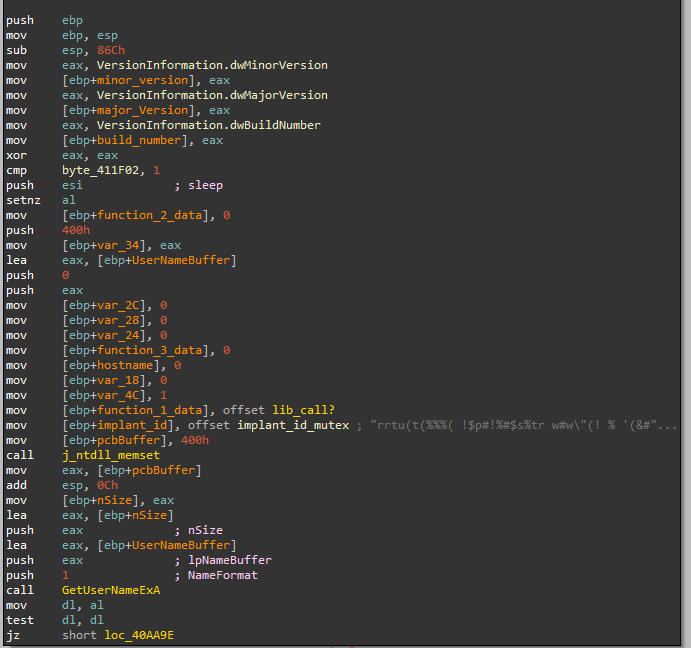Screen dimensions: 691x648
Task: Click the implant_id_mutex offset symbol
Action: pos(293,425)
